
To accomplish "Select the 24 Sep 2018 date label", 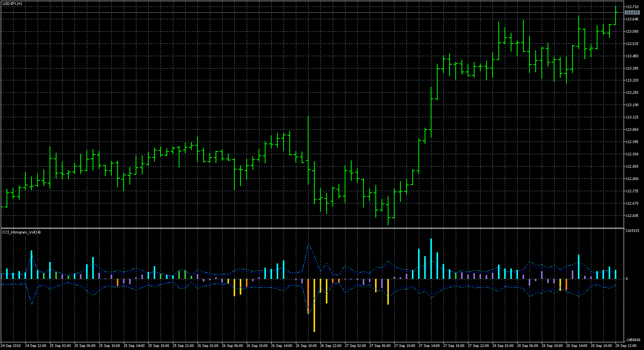I will [x=11, y=346].
